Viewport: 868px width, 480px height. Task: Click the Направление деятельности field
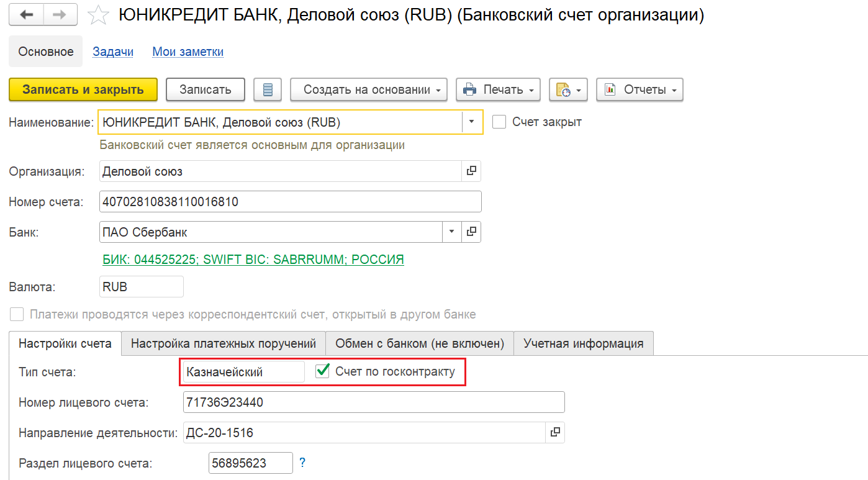(x=364, y=432)
